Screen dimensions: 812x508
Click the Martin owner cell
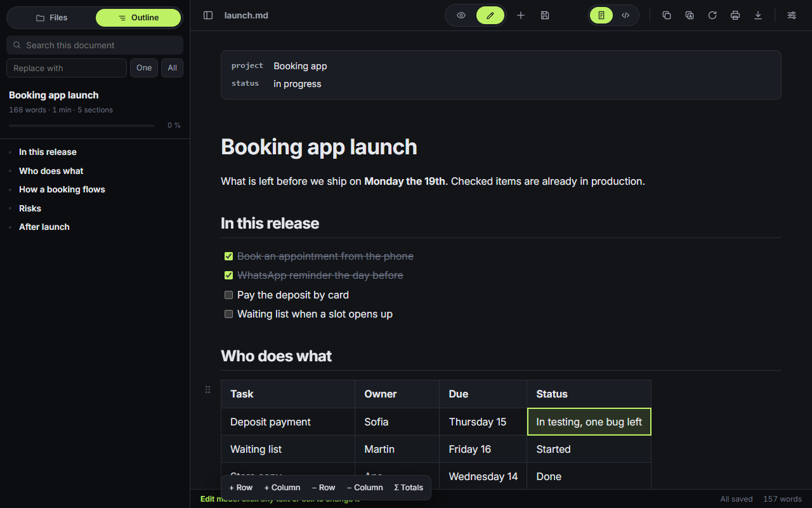point(397,449)
